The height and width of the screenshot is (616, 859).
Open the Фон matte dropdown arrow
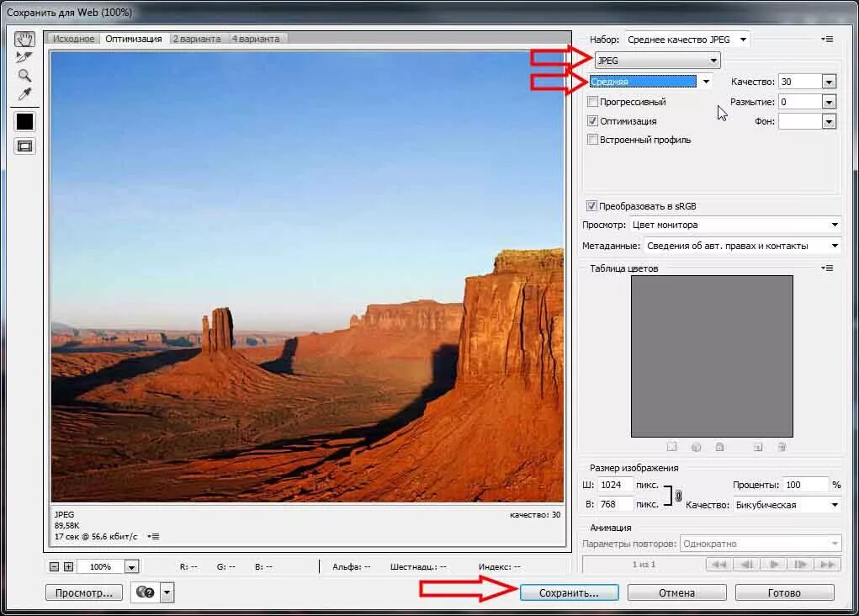click(x=829, y=121)
